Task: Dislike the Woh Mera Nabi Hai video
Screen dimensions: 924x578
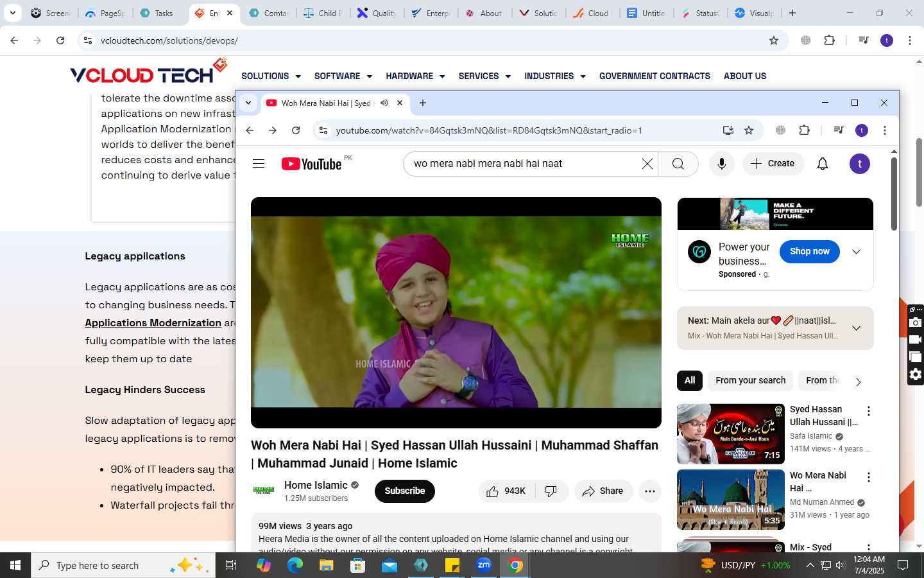Action: [551, 491]
